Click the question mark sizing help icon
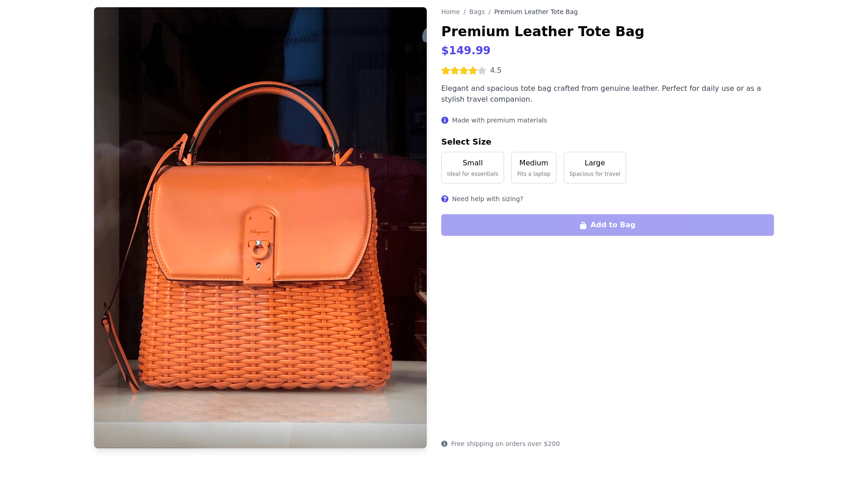This screenshot has width=868, height=488. pos(445,199)
